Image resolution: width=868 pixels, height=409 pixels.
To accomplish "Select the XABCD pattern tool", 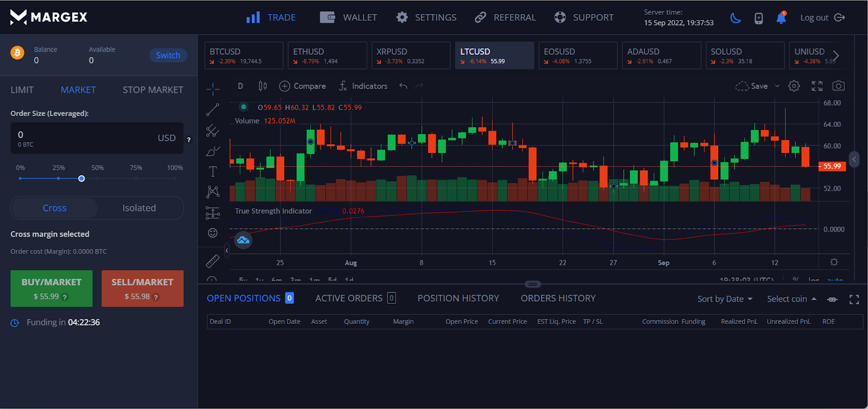I will point(213,191).
